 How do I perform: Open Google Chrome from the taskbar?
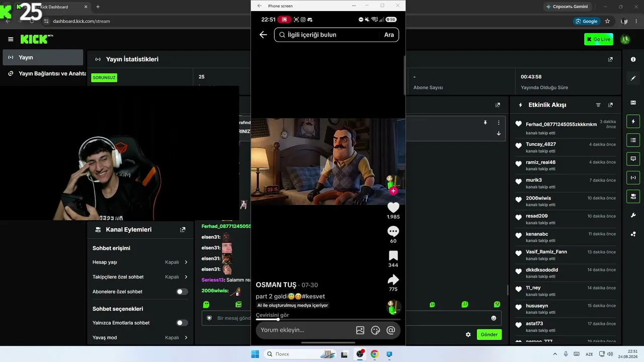374,354
